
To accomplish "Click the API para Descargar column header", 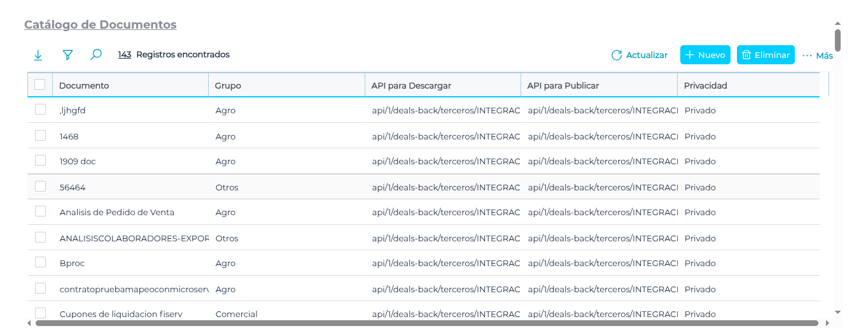I will (x=412, y=85).
